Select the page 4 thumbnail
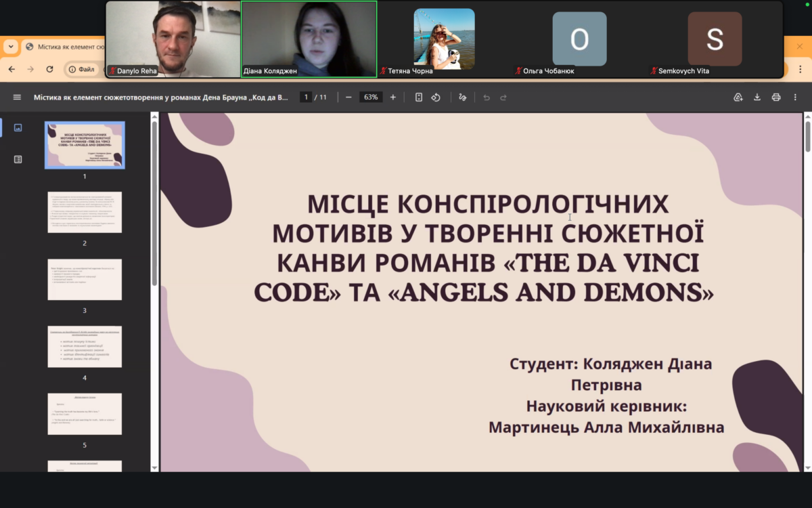 (85, 346)
